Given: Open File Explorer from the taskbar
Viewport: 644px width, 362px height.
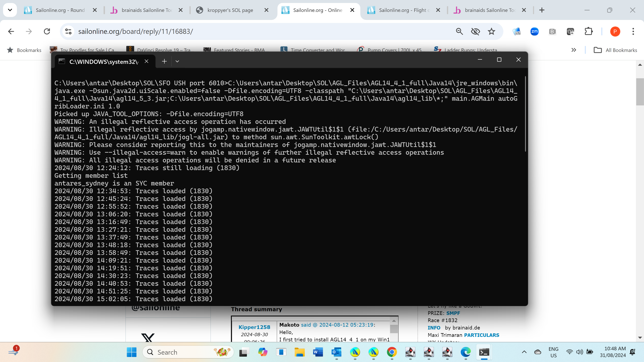Looking at the screenshot, I should click(300, 352).
